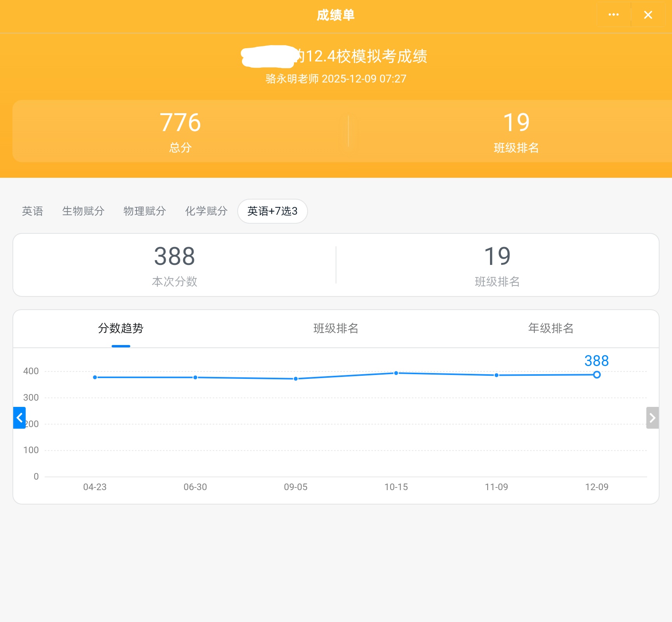Image resolution: width=672 pixels, height=622 pixels.
Task: Select the 09-05 data point on chart
Action: [x=296, y=378]
